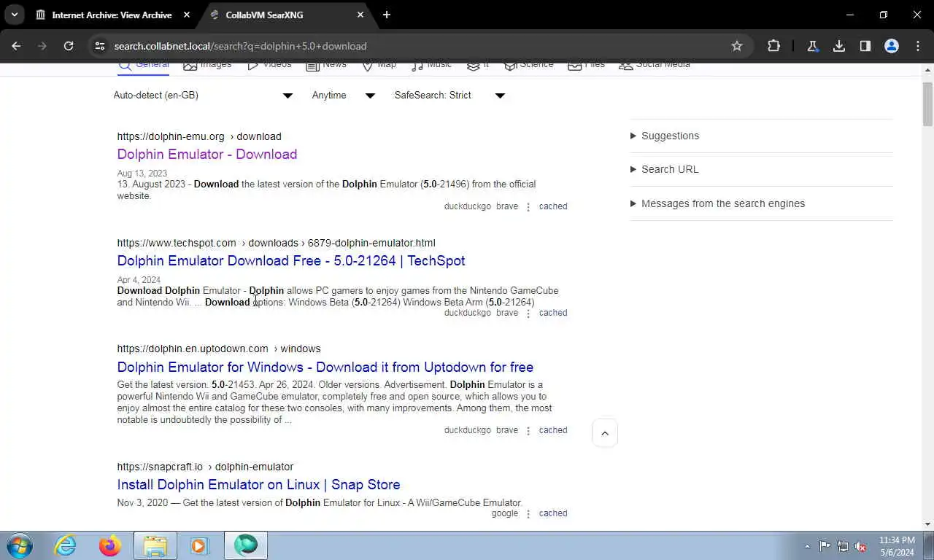The image size is (934, 560).
Task: Open Dolphin Emulator for Windows Uptodown result
Action: tap(325, 367)
